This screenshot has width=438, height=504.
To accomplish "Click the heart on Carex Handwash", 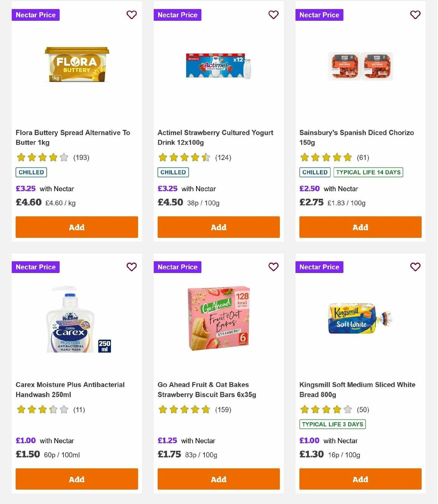I will click(x=131, y=267).
